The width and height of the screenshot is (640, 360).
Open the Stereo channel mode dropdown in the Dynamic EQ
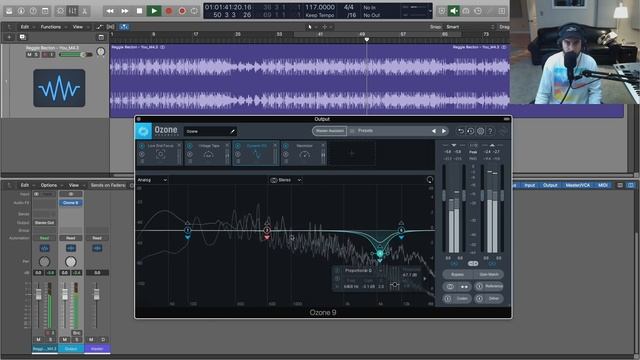[286, 180]
